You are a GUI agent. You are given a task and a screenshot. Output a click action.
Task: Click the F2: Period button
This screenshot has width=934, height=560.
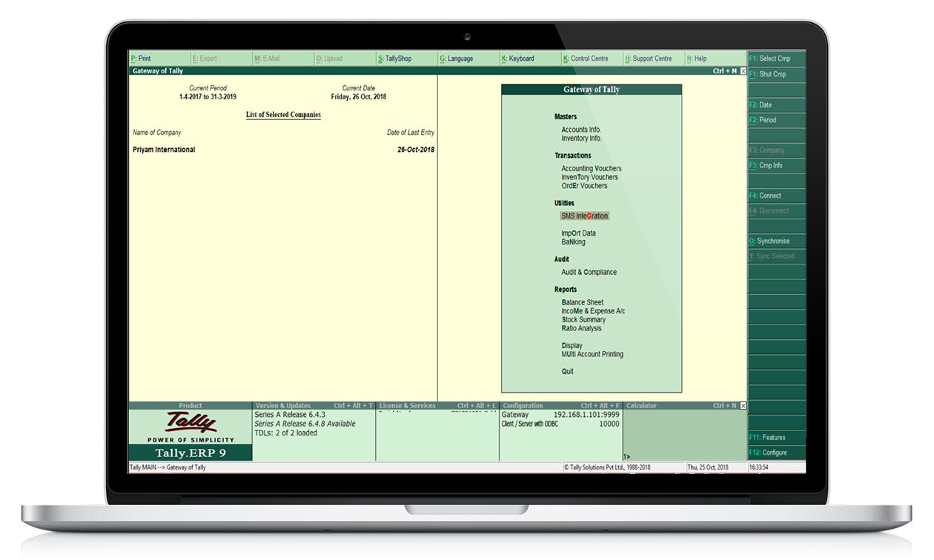(776, 120)
